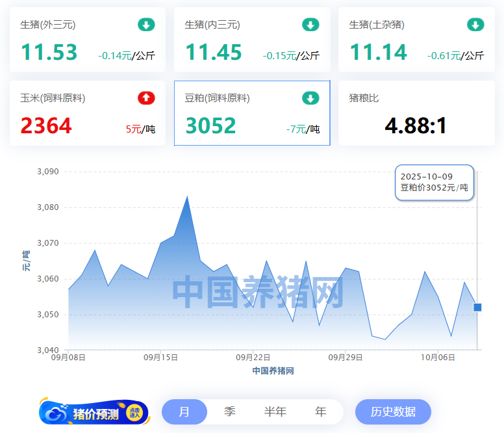Open the 猪价预测 forecast banner
Viewport: 504px width, 433px height.
point(95,413)
